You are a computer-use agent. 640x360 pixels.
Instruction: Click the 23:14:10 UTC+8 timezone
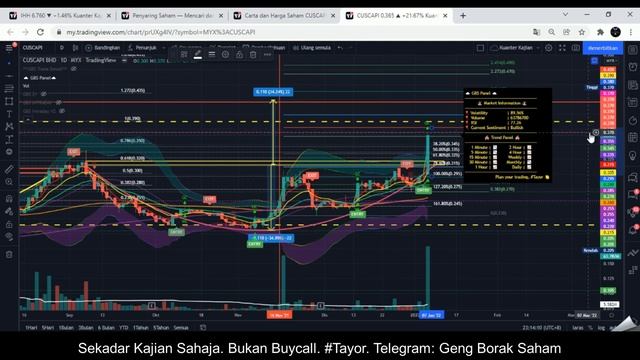(542, 327)
